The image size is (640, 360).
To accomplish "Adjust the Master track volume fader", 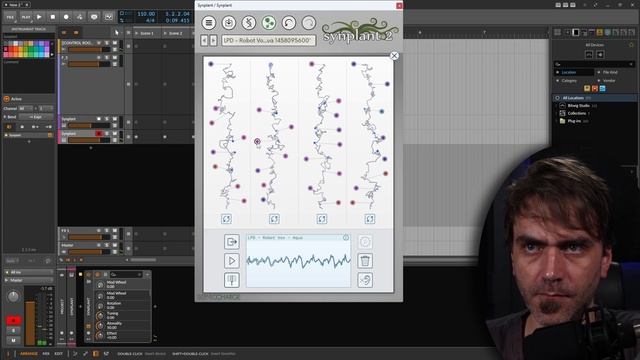I will pos(89,252).
